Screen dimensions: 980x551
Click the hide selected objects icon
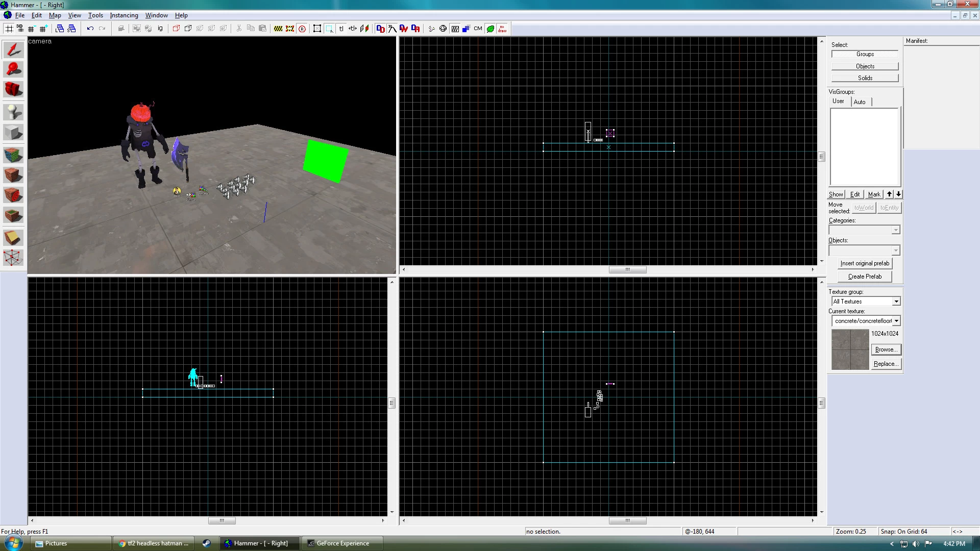[x=176, y=29]
